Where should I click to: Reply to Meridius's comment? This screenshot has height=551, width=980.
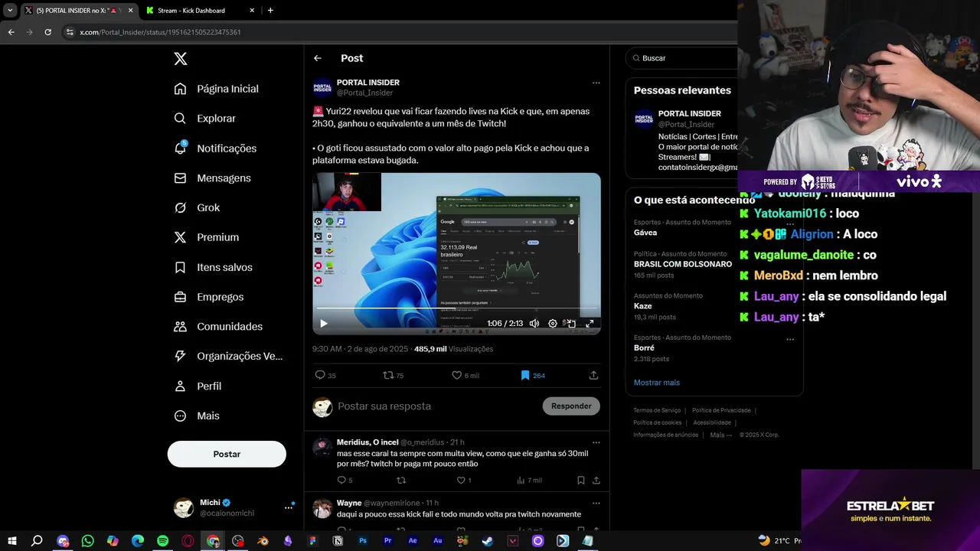coord(345,481)
